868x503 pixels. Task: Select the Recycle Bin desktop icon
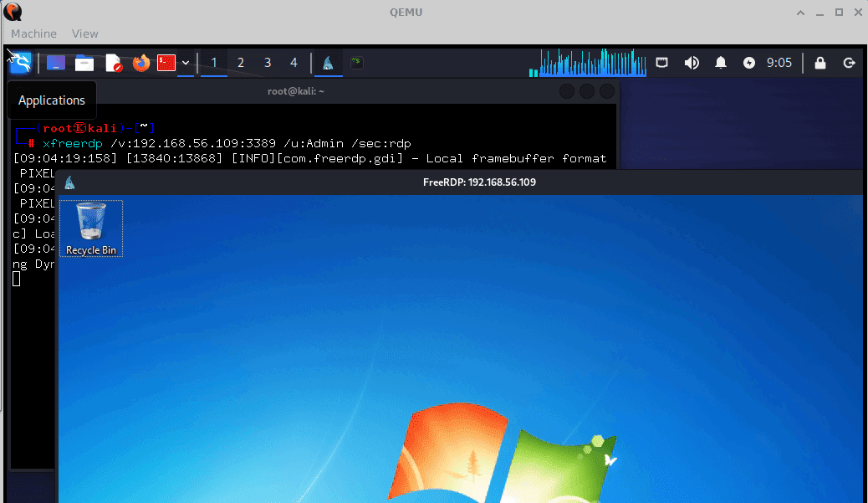pyautogui.click(x=90, y=228)
